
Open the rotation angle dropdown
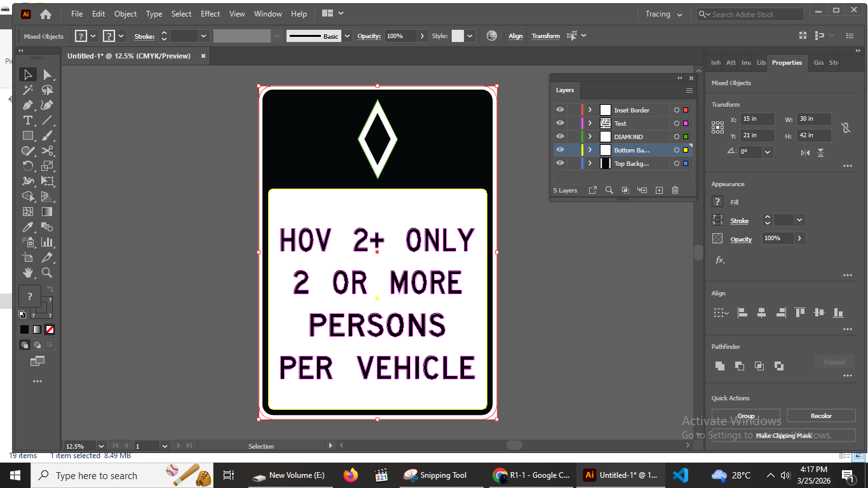768,152
